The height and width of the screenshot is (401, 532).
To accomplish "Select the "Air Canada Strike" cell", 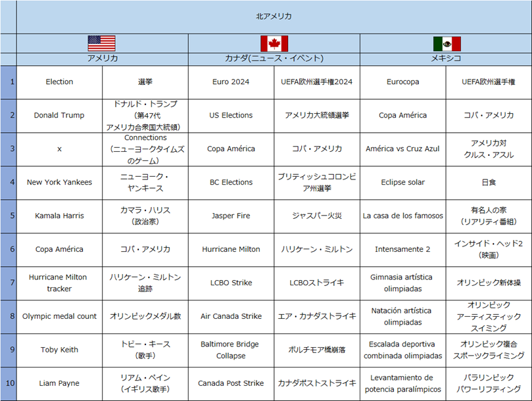I will (231, 316).
